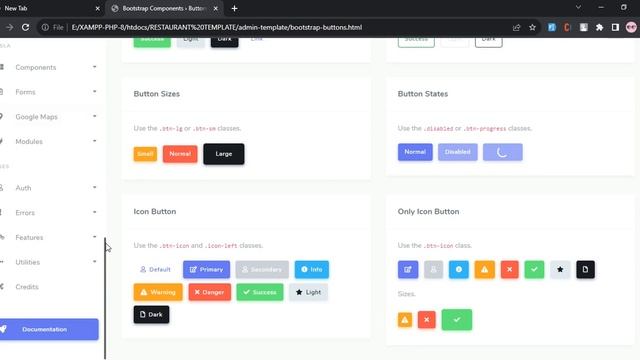Image resolution: width=640 pixels, height=360 pixels.
Task: Open a new browser tab with plus
Action: coord(234,8)
